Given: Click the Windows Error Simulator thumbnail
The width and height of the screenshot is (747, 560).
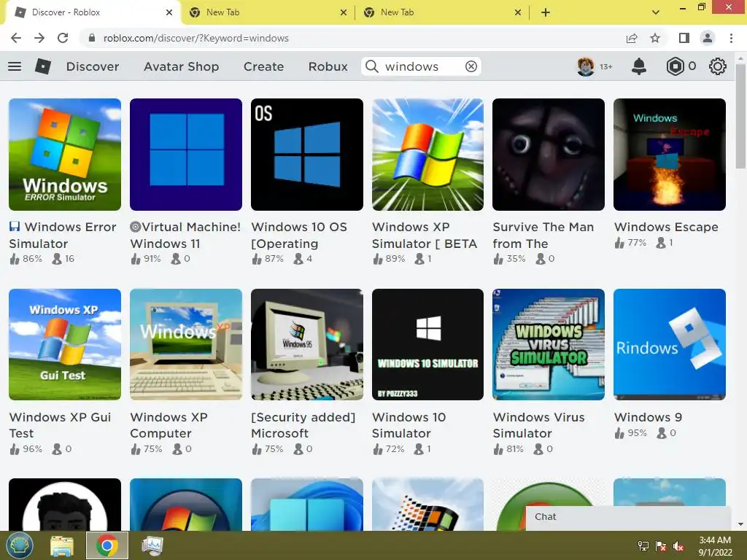Looking at the screenshot, I should point(65,155).
